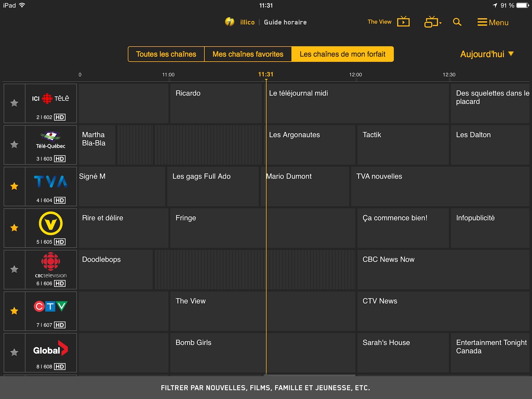This screenshot has width=532, height=399.
Task: Open the Global channel logo
Action: click(51, 349)
